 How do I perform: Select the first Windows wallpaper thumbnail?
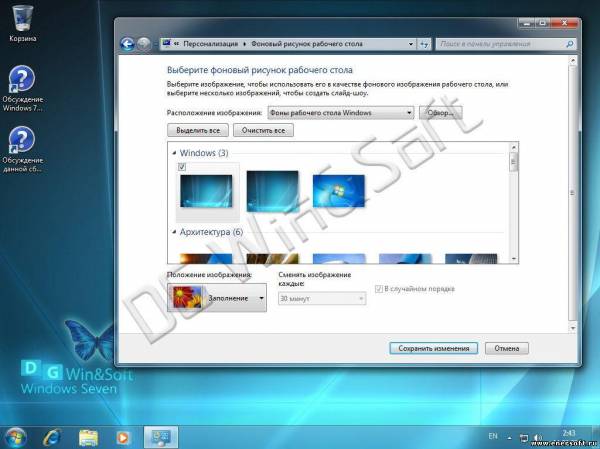[x=206, y=191]
